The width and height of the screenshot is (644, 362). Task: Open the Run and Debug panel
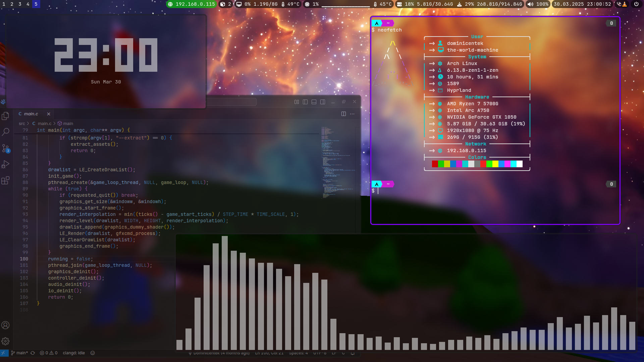pos(5,164)
